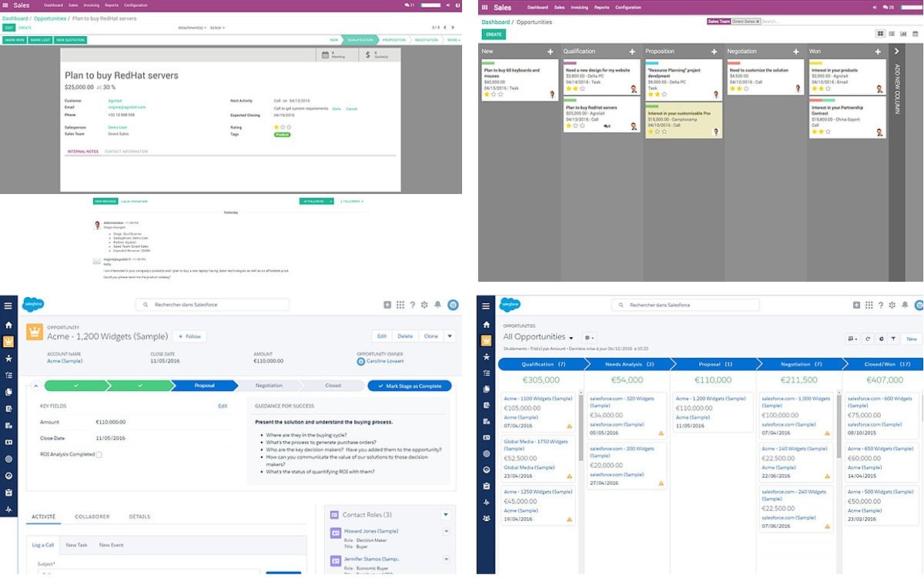Go to Home icon in Acme opportunity sidebar

8,325
